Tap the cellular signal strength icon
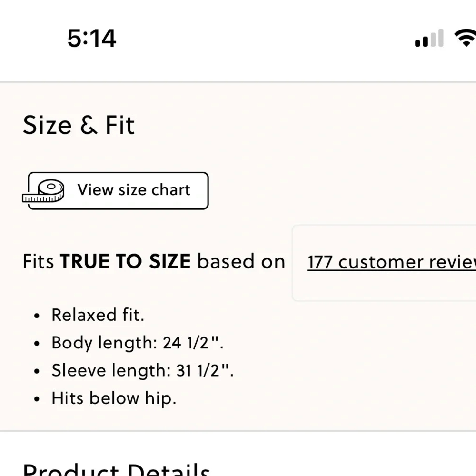The height and width of the screenshot is (476, 476). [429, 38]
